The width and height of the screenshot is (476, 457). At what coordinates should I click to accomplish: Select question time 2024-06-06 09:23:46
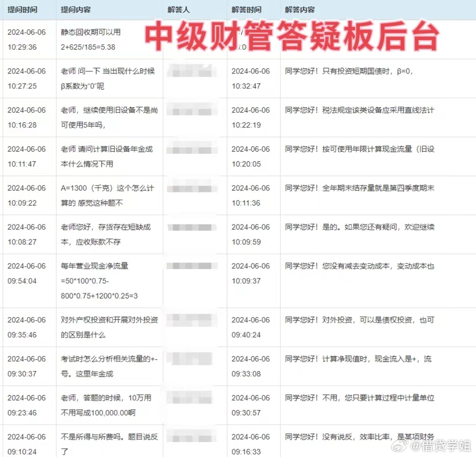tap(26, 405)
